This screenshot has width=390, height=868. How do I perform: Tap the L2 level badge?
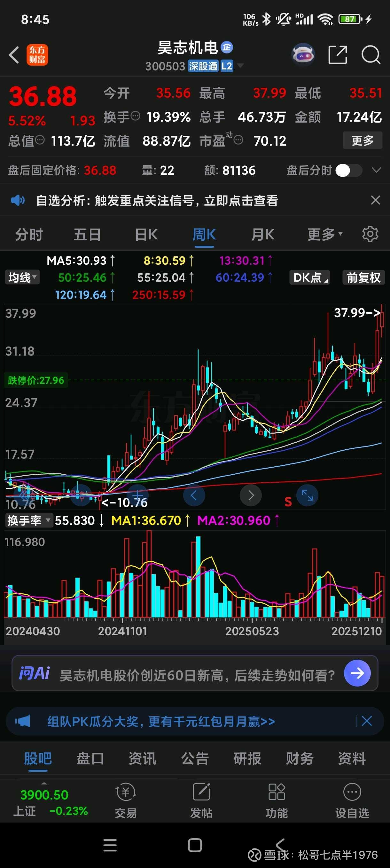coord(227,66)
